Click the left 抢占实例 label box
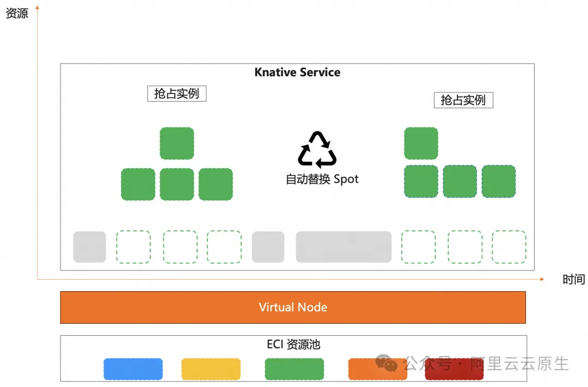588x387 pixels. pyautogui.click(x=176, y=94)
